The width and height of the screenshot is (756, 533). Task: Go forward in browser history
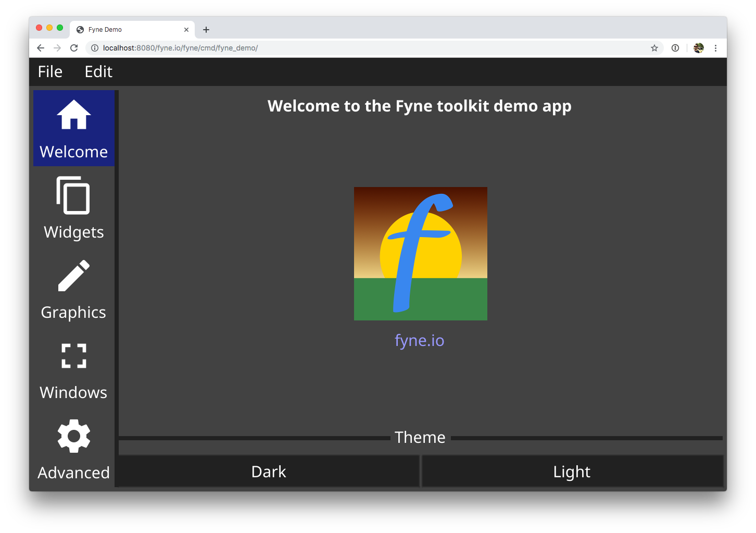pos(57,48)
